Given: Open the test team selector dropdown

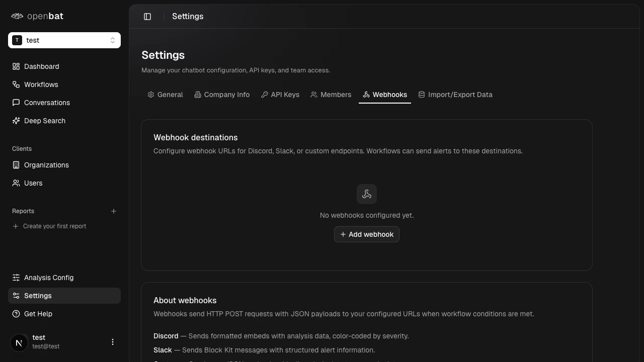Looking at the screenshot, I should coord(64,40).
